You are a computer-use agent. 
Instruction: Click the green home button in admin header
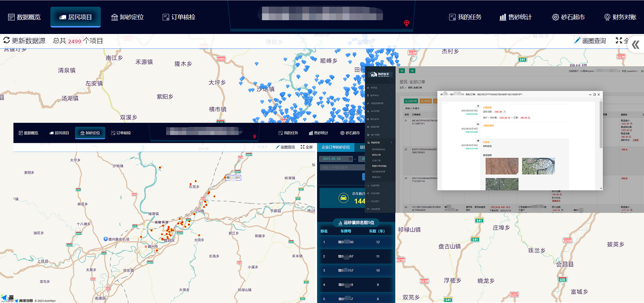(x=412, y=71)
